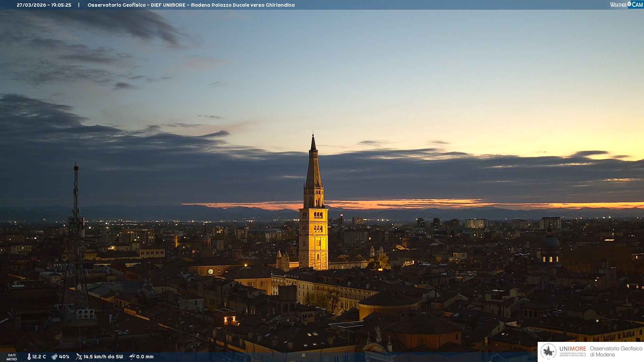Screen dimensions: 644x362
Task: Click the Osservatorio Geofisico di Modena text
Action: pos(616,352)
